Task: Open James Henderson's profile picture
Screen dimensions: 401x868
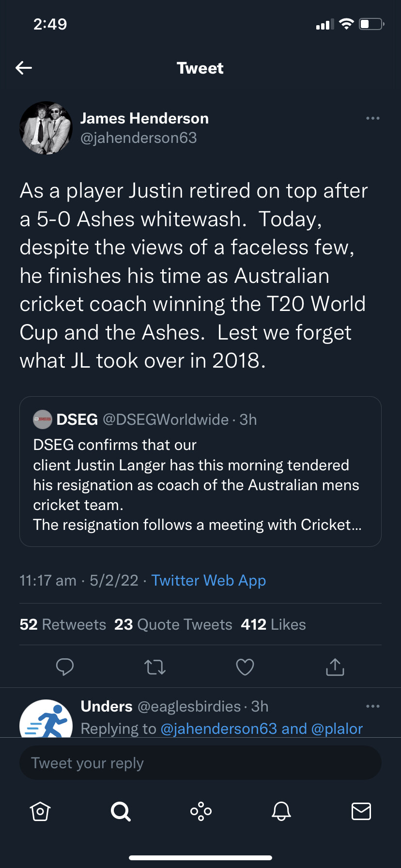Action: (x=46, y=128)
